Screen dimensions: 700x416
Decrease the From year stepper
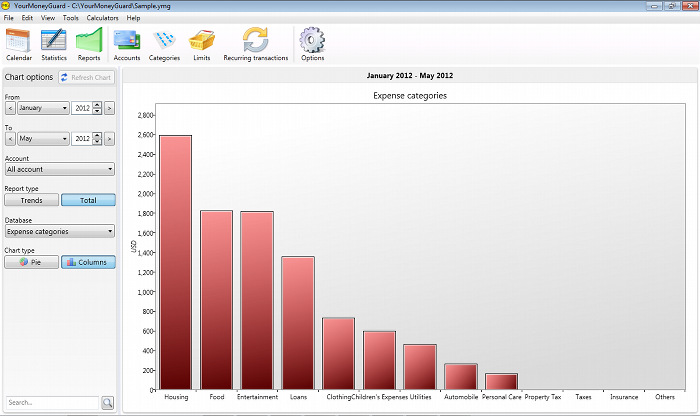(97, 111)
